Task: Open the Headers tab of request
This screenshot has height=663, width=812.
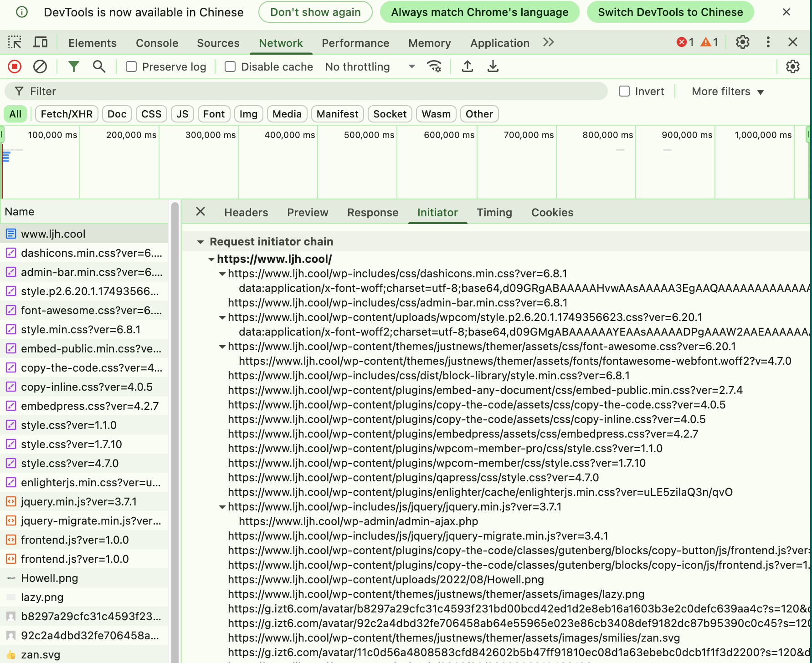Action: coord(246,213)
